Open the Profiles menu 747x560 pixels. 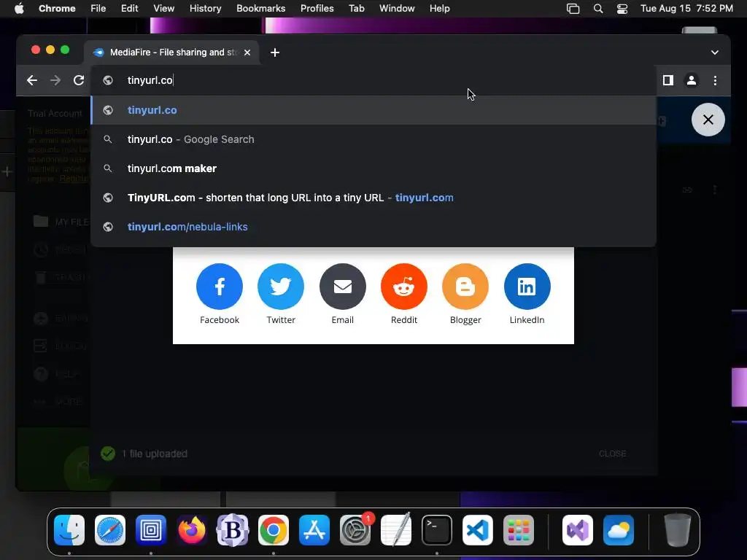[x=317, y=9]
